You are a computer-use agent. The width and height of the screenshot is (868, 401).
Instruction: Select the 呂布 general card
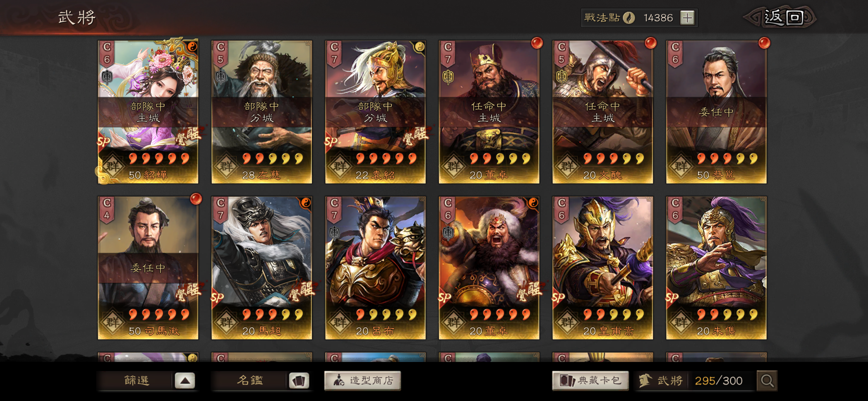coord(375,268)
